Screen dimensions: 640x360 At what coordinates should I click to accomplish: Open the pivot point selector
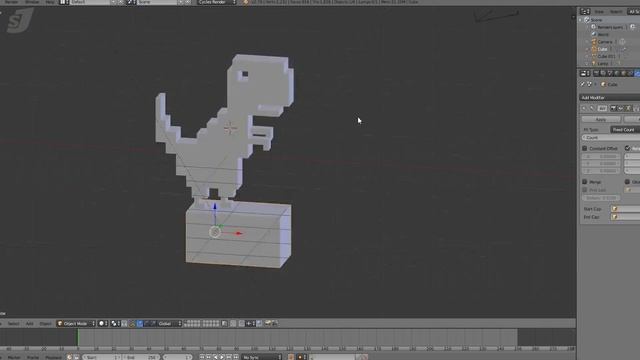tap(116, 324)
